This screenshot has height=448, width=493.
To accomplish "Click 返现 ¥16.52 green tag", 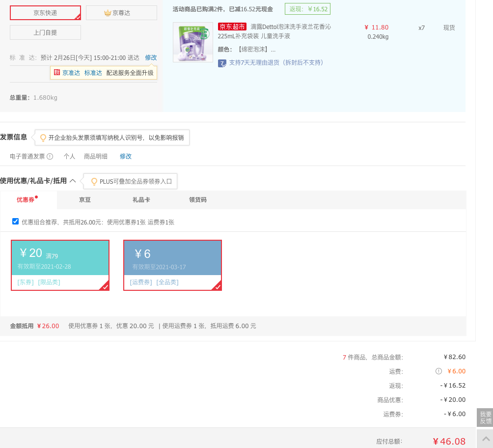I will pos(307,9).
